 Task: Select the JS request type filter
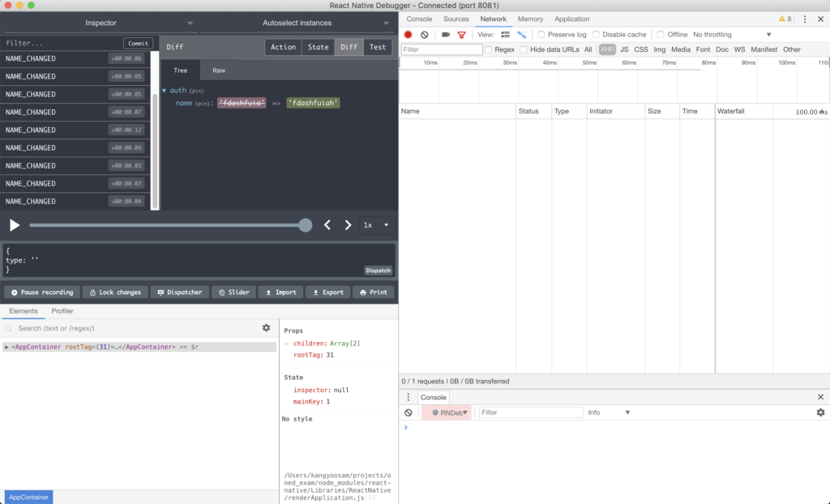coord(624,49)
